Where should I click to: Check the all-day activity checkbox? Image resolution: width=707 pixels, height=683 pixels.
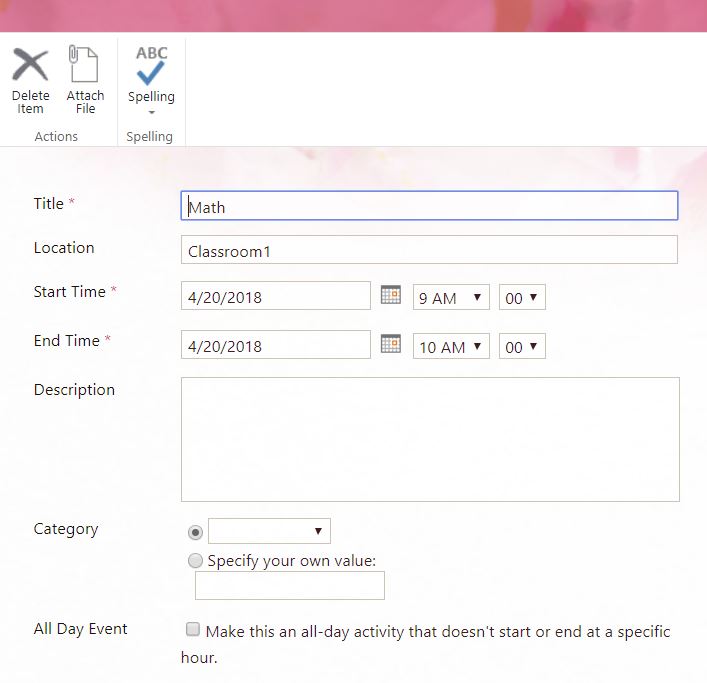(193, 629)
